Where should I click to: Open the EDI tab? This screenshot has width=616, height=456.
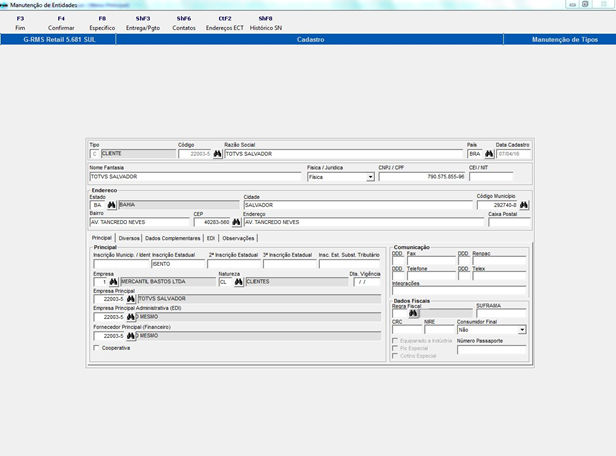(x=211, y=238)
